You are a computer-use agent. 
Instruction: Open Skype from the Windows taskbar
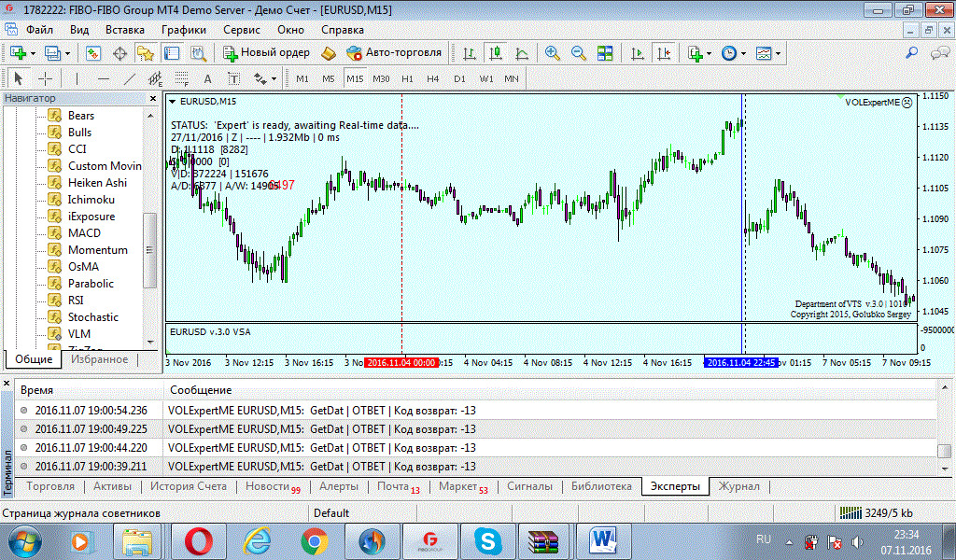(487, 541)
